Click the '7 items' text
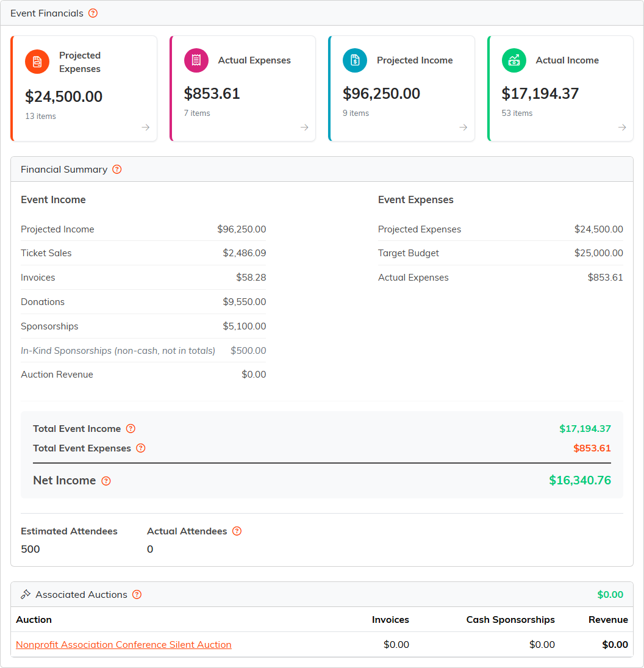Viewport: 644px width, 668px height. tap(197, 113)
